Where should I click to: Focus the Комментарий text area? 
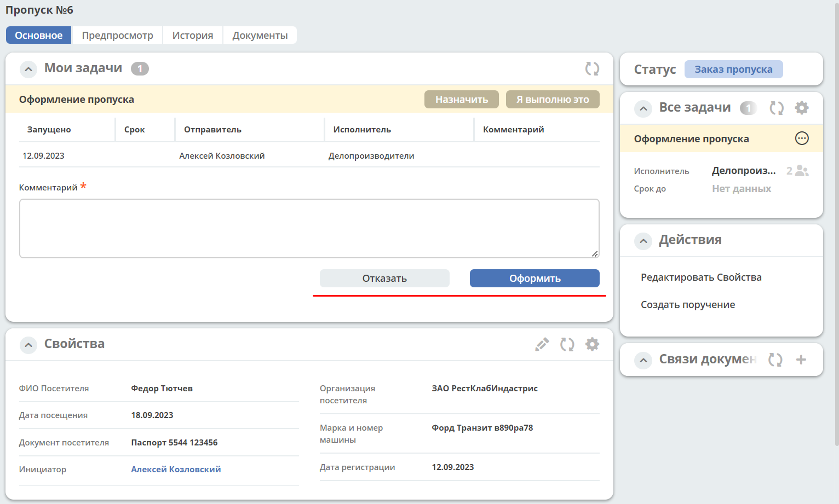click(x=309, y=228)
